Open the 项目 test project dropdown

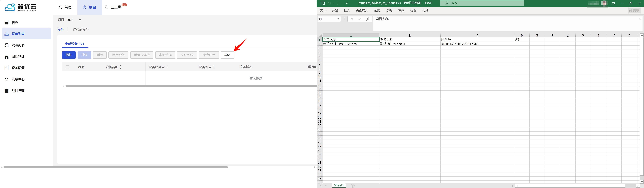point(80,20)
